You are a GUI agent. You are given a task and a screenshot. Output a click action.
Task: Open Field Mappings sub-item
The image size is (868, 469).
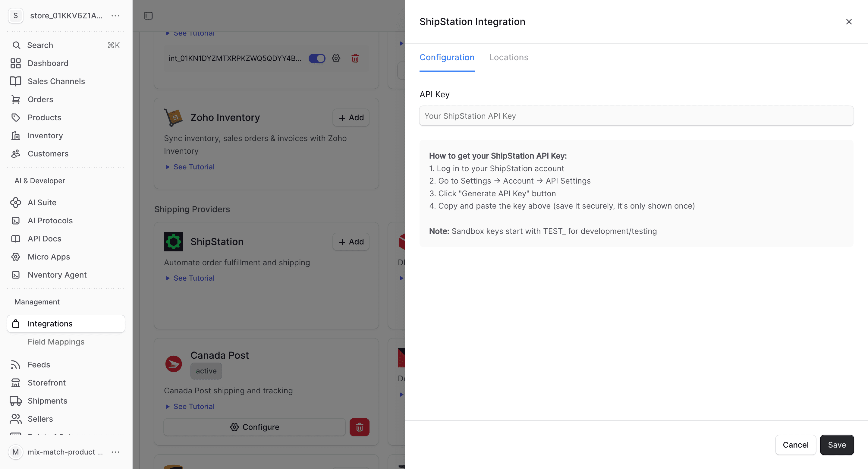pyautogui.click(x=56, y=342)
